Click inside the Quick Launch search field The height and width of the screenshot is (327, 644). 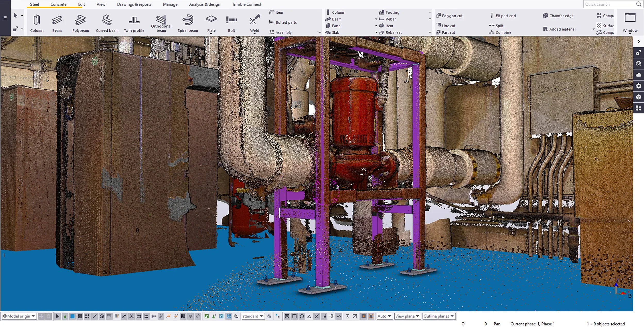coord(611,4)
